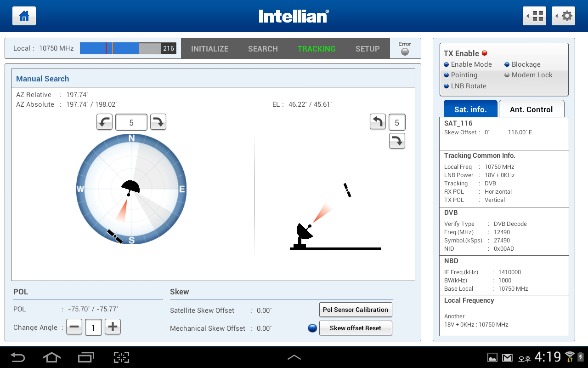This screenshot has width=588, height=368.
Task: Tap the red TX Enable indicator
Action: [x=484, y=53]
